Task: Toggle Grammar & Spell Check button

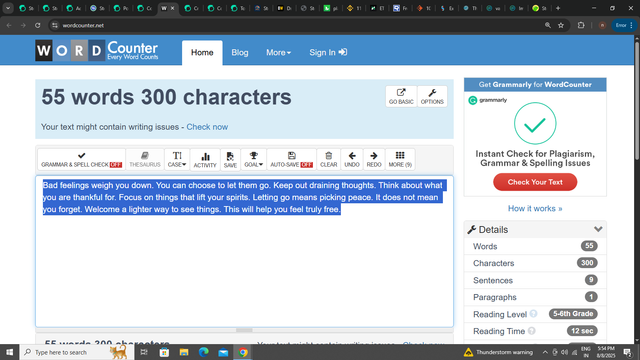Action: 81,160
